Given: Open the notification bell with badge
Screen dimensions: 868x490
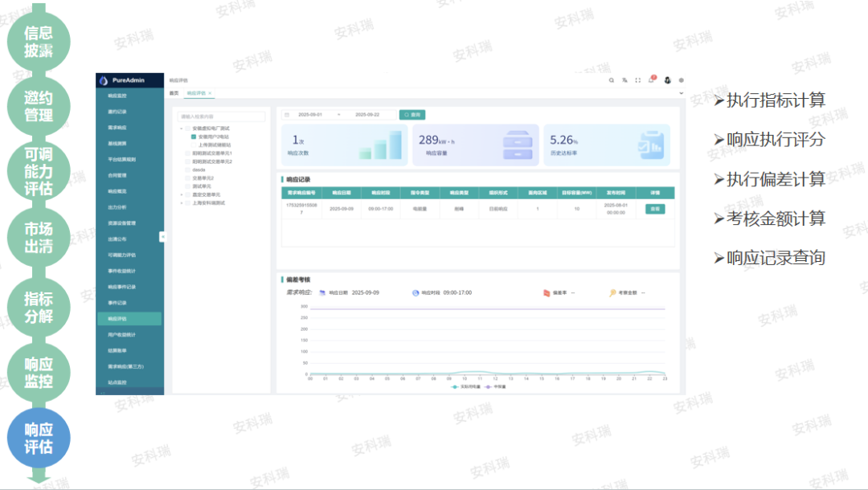Looking at the screenshot, I should click(652, 80).
